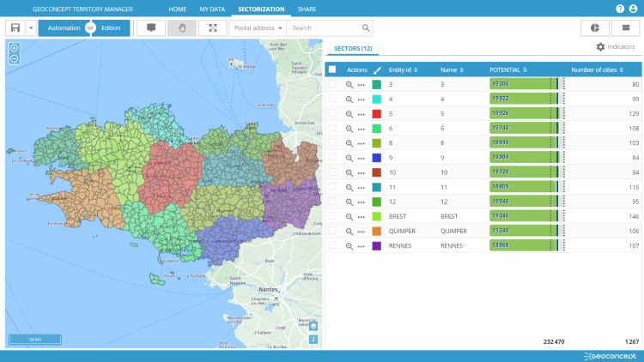Zoom in on the map

click(15, 48)
